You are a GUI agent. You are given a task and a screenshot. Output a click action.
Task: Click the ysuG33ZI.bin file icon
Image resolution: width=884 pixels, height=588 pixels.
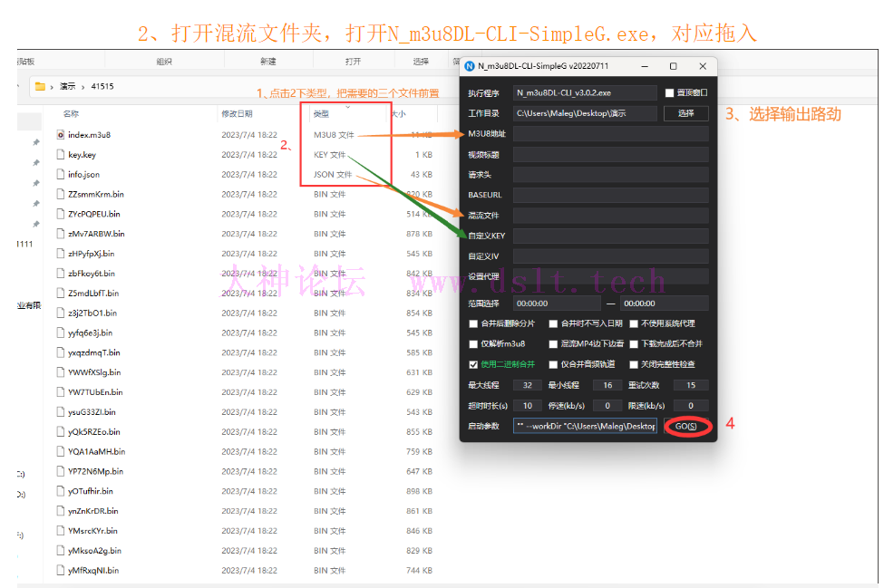61,411
